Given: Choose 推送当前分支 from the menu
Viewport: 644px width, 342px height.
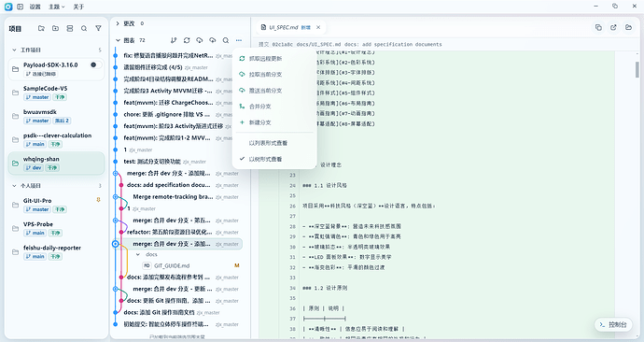Looking at the screenshot, I should click(274, 91).
